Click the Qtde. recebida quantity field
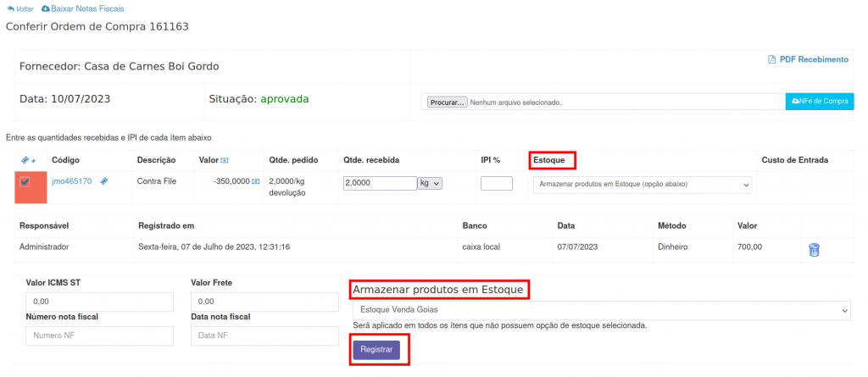 (x=379, y=183)
